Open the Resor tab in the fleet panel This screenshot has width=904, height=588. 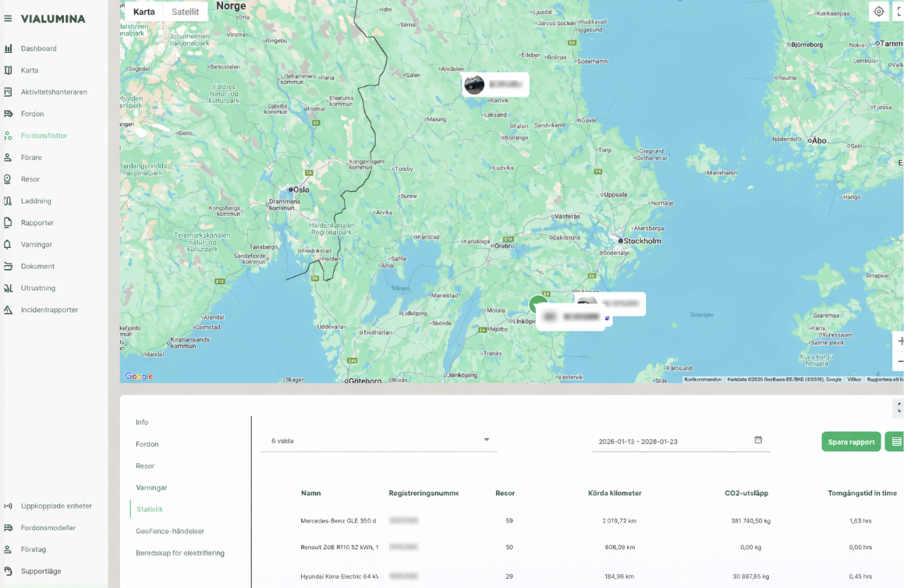coord(145,466)
